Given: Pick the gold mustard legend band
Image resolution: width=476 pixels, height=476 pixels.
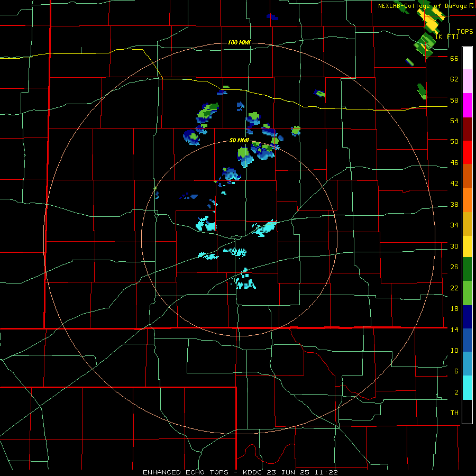Looking at the screenshot, I should click(x=467, y=224).
